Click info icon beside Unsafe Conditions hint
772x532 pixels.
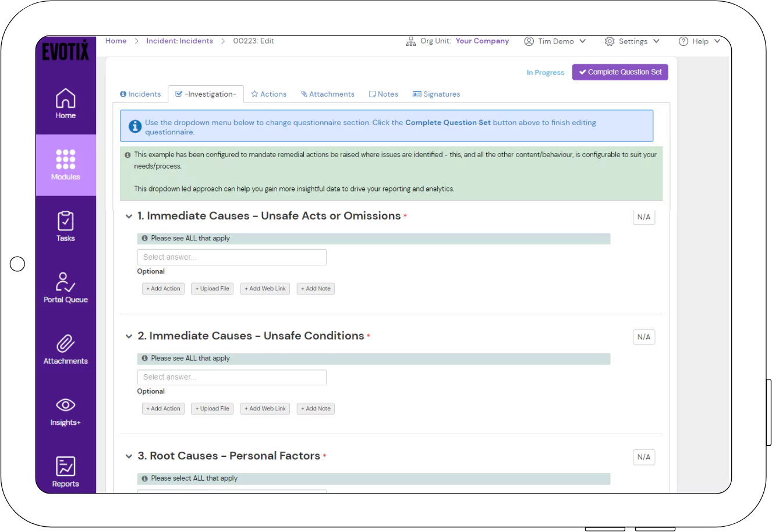(145, 358)
